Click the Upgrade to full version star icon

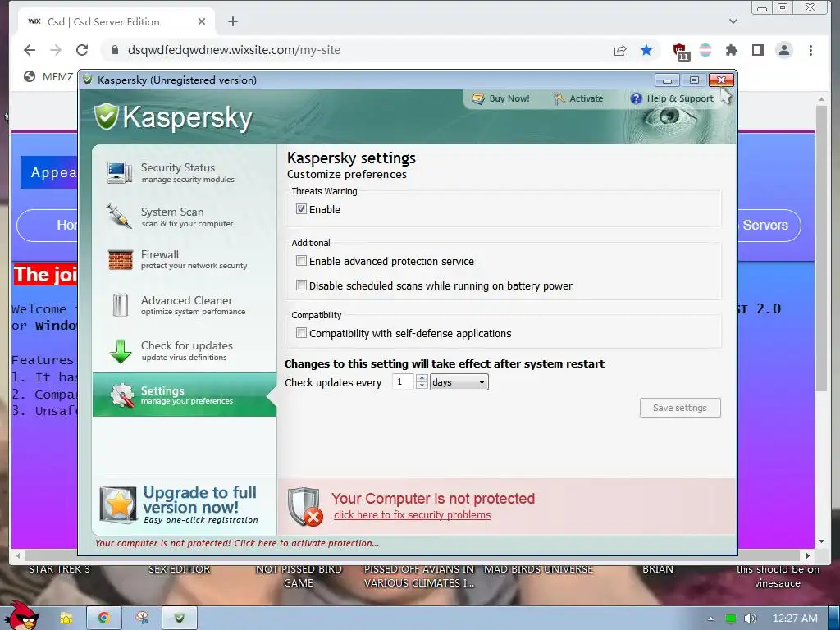(x=118, y=504)
